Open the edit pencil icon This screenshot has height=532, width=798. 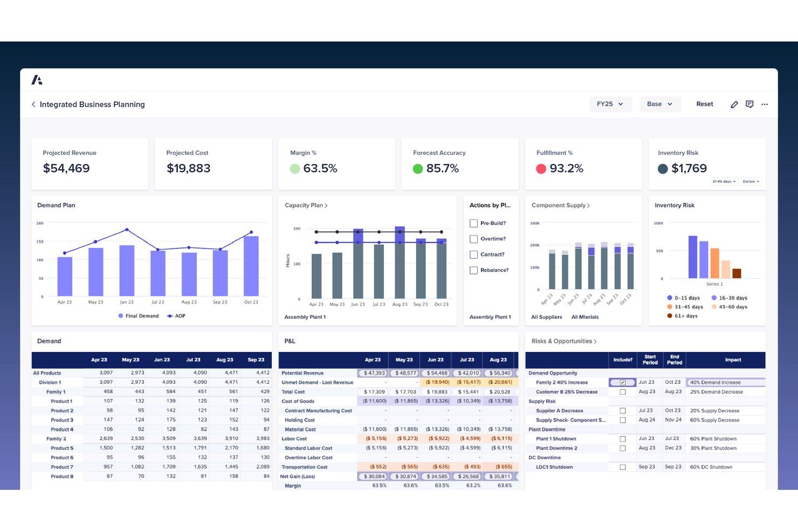pyautogui.click(x=734, y=105)
